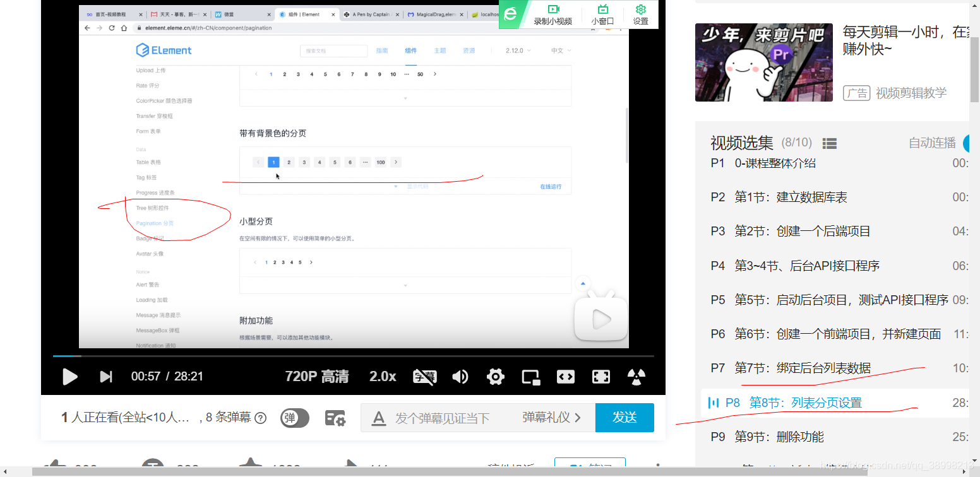
Task: Click the radiation-symbol icon in player controls
Action: (636, 377)
